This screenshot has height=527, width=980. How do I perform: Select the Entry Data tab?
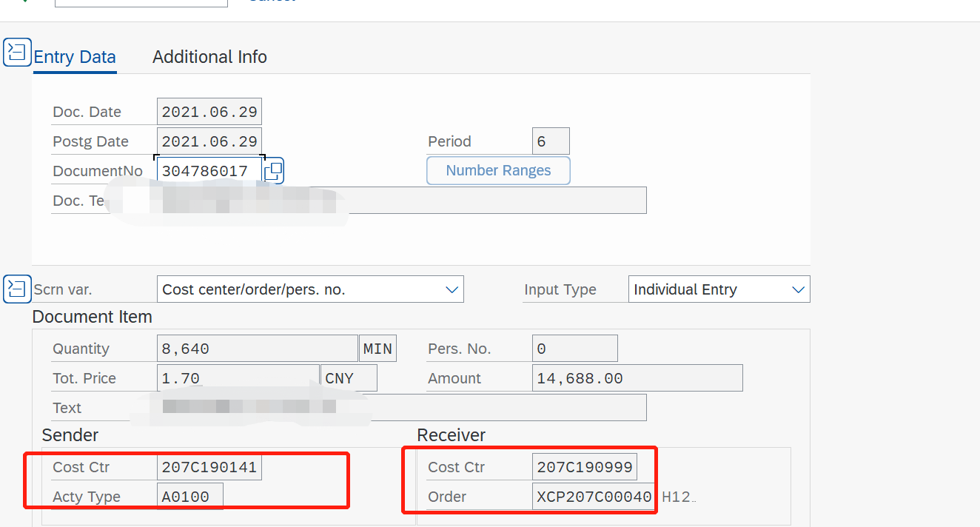(75, 56)
